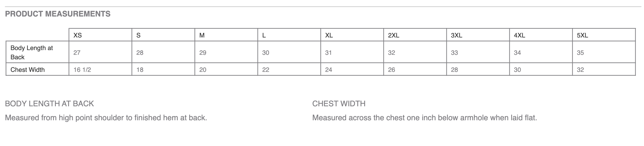
Task: Select body length value 35 for 5XL
Action: tap(580, 53)
